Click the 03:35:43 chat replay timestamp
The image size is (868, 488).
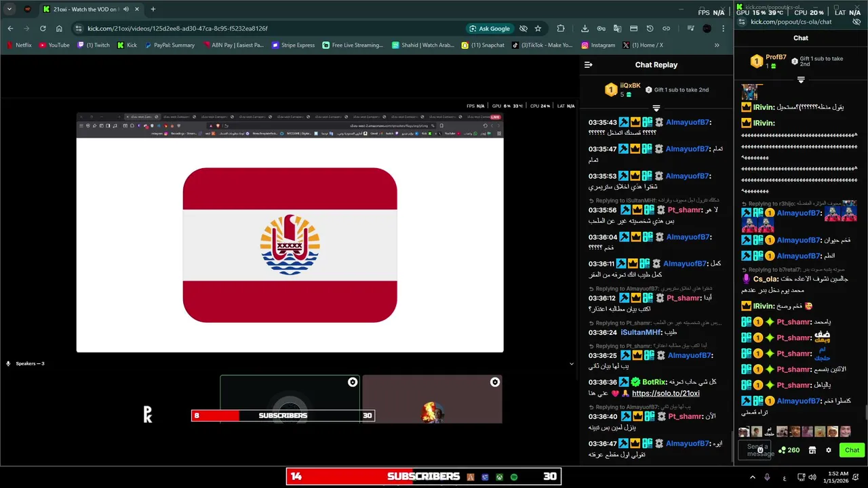[602, 123]
